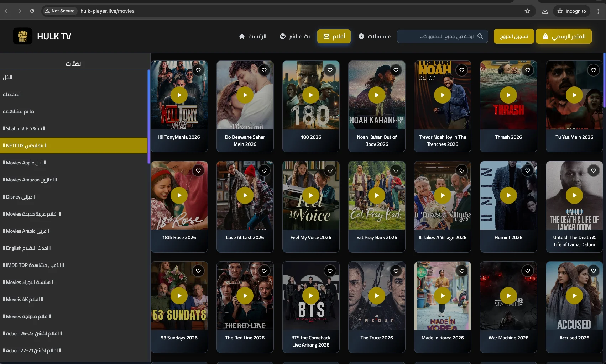Click the تسجيل الخروج logout button
Viewport: 606px width, 364px height.
point(514,36)
